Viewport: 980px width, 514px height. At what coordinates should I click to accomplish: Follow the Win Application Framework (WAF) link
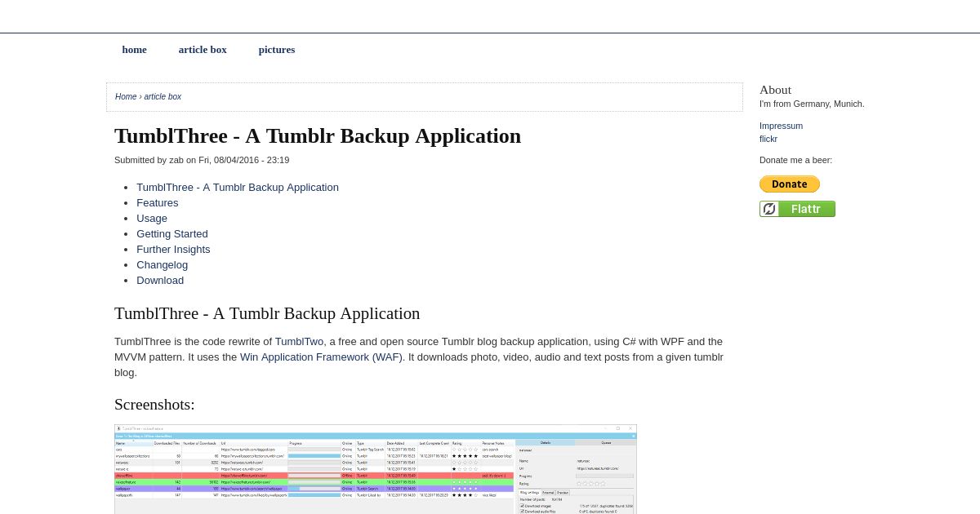321,357
